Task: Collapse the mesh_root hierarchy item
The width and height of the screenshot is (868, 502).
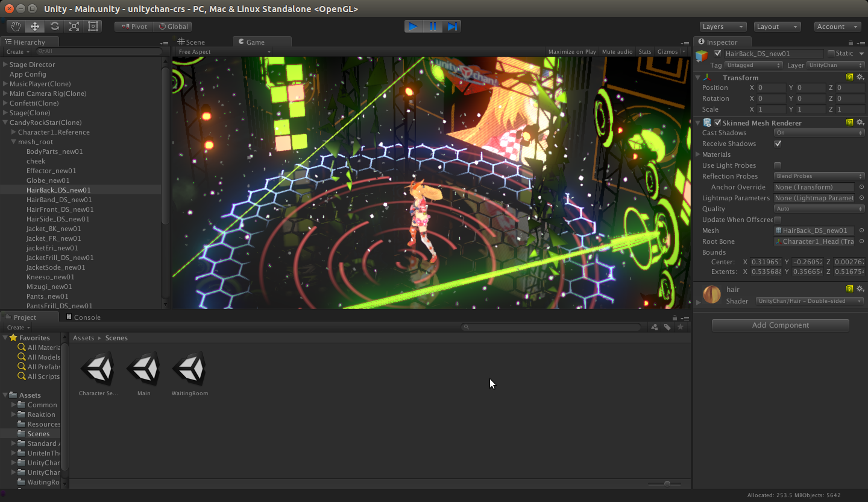Action: pos(14,142)
